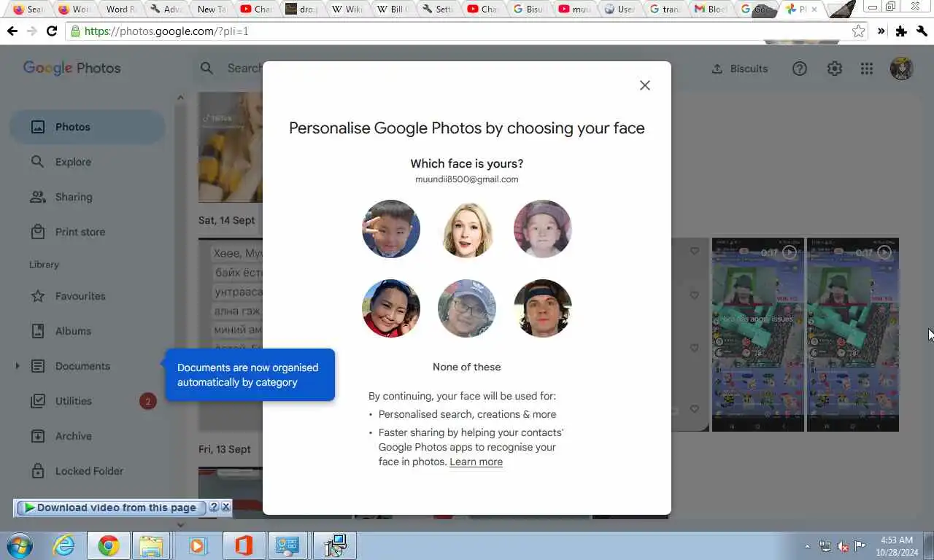Screen dimensions: 934x560
Task: Open the Windows Start menu
Action: (20, 545)
